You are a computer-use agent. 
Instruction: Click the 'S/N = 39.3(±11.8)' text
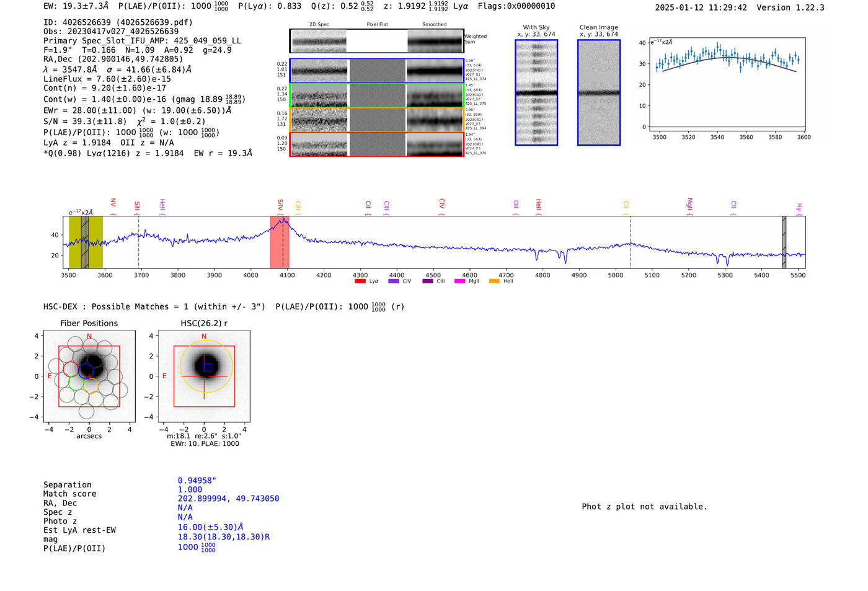[85, 122]
